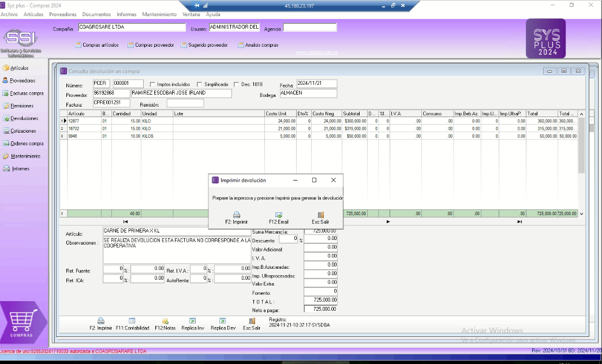The height and width of the screenshot is (364, 602).
Task: Open Proveedores in the sidebar
Action: 19,81
